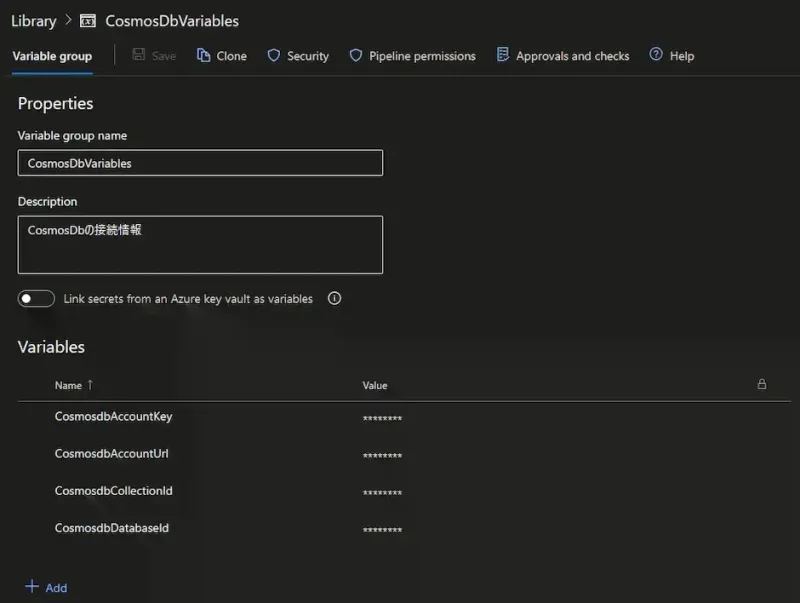This screenshot has width=800, height=603.
Task: Open Security settings for the group
Action: point(297,56)
